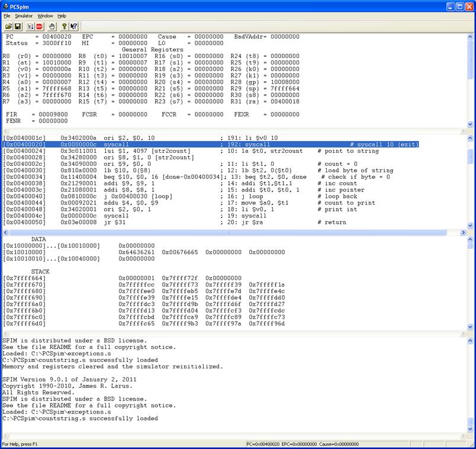This screenshot has height=449, width=476.
Task: Click 'For Help, press F1' in status bar
Action: (x=20, y=444)
